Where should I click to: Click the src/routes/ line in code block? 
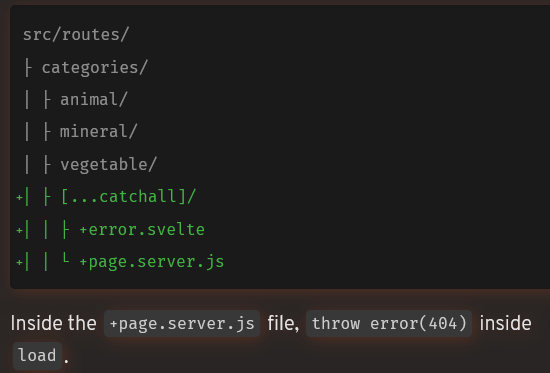(x=76, y=35)
